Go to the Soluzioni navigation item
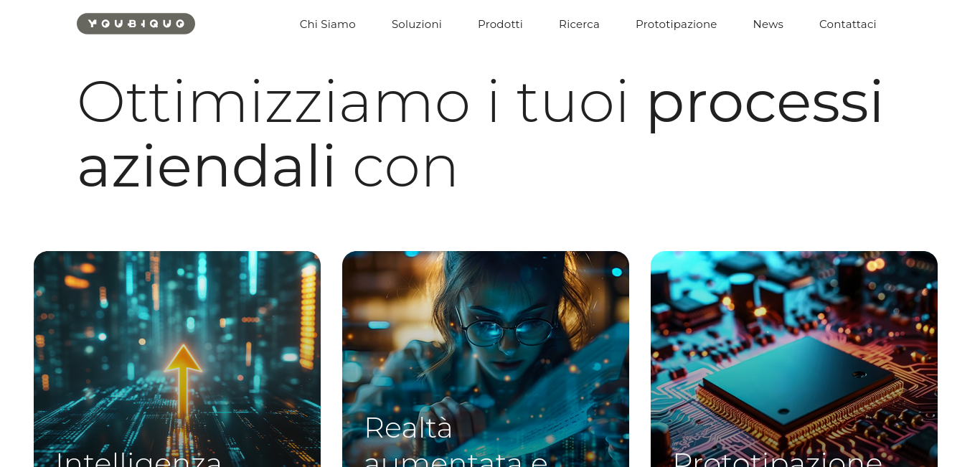Screen dimensions: 980x467 pyautogui.click(x=417, y=24)
